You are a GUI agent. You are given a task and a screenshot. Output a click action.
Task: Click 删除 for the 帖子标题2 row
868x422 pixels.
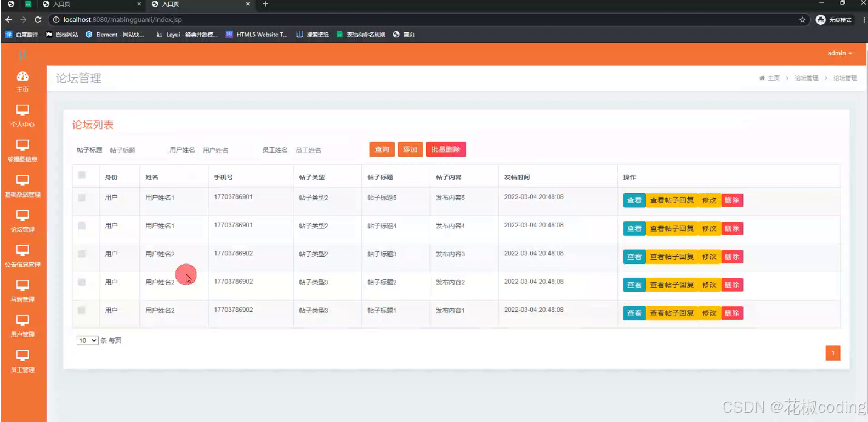point(732,285)
